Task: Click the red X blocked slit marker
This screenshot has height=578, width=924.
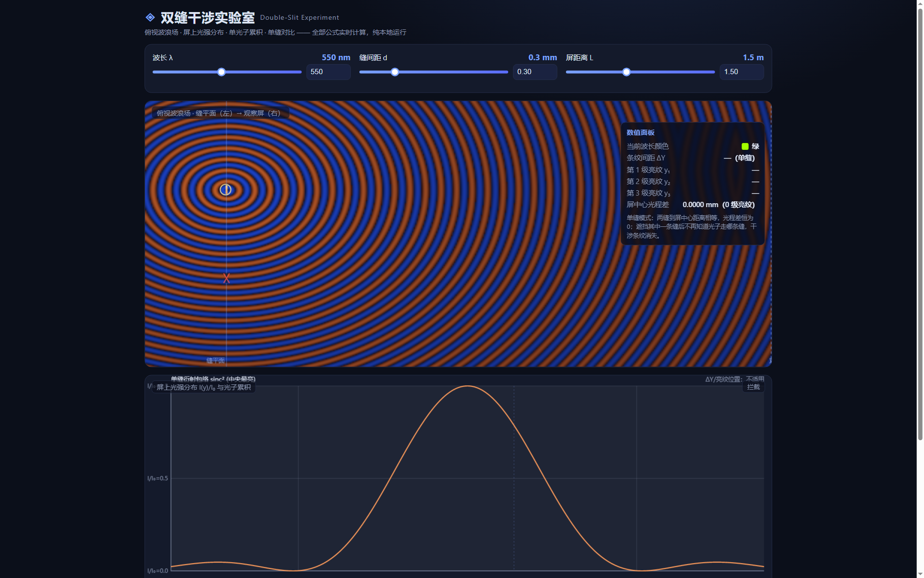Action: tap(226, 278)
